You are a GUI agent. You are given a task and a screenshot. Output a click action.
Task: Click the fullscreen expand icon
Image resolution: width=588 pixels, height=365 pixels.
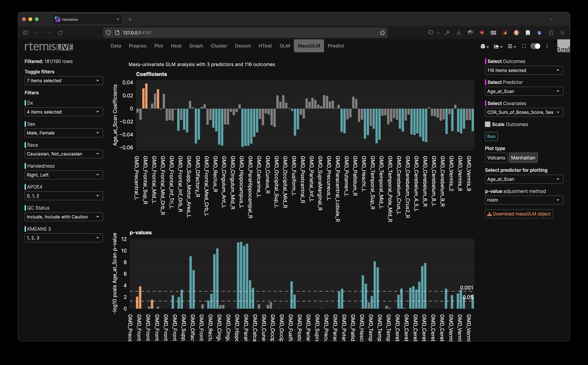(524, 46)
